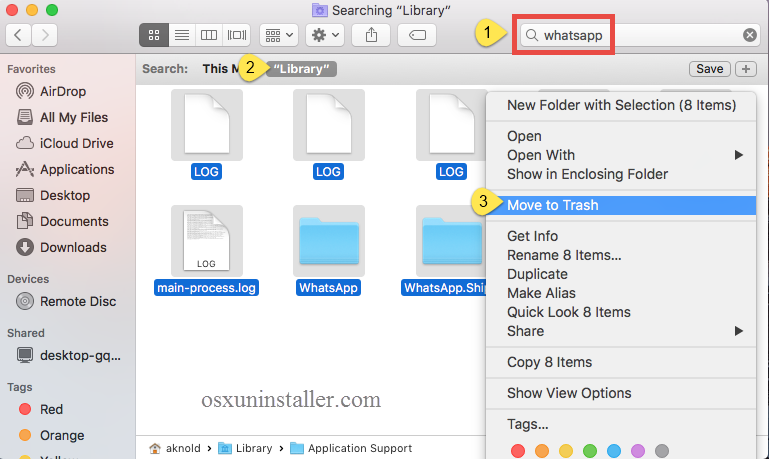
Task: Switch to column view
Action: tap(209, 35)
